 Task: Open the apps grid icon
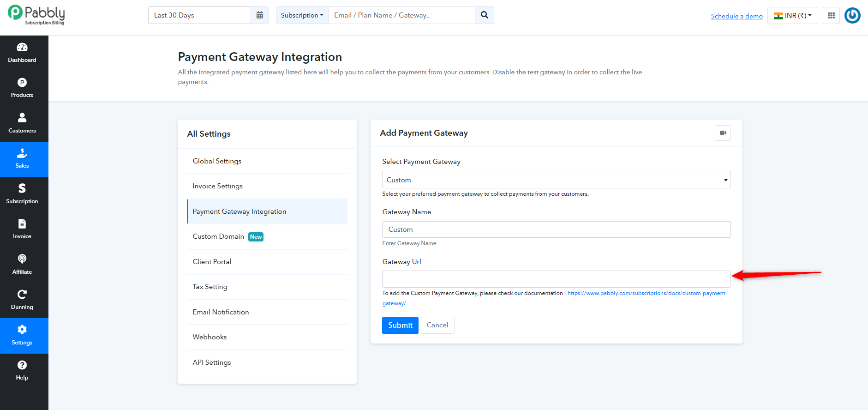click(x=831, y=16)
